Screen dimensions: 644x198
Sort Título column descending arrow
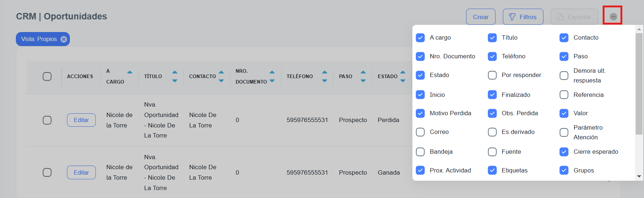tap(175, 81)
